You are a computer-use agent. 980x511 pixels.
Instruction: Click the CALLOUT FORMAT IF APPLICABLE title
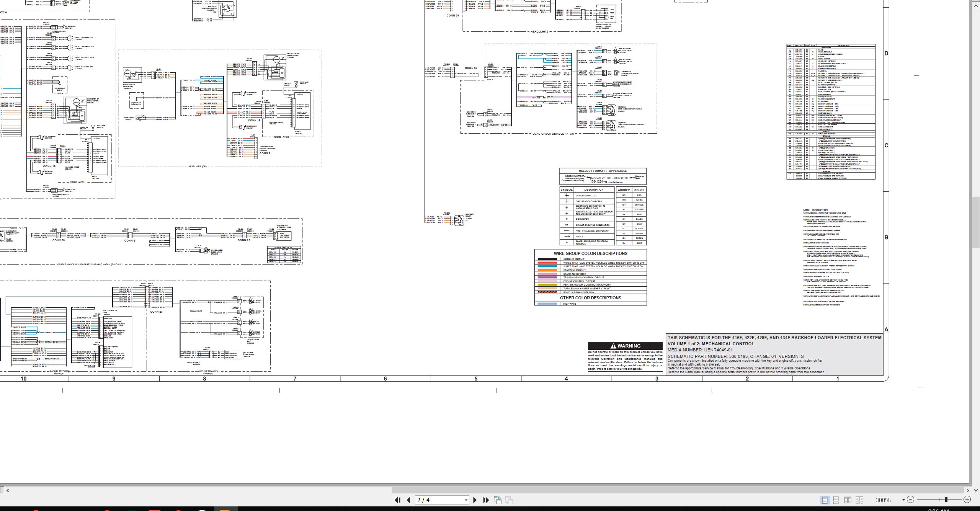(603, 171)
